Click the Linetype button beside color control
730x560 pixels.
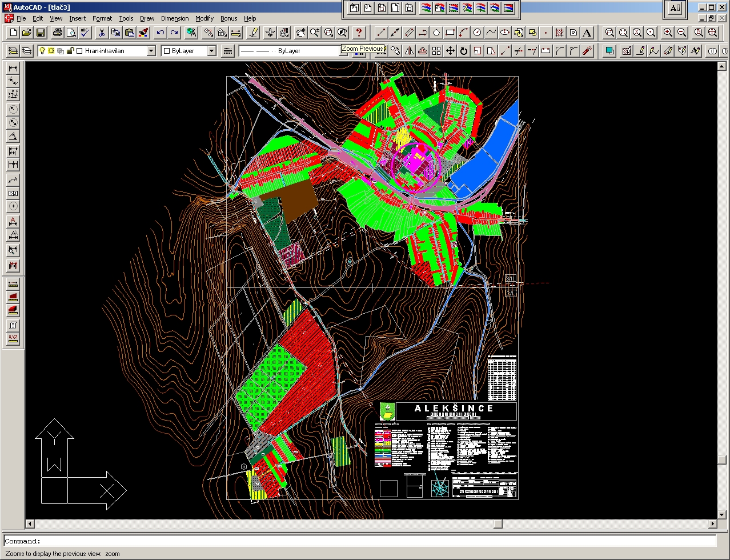pyautogui.click(x=228, y=51)
